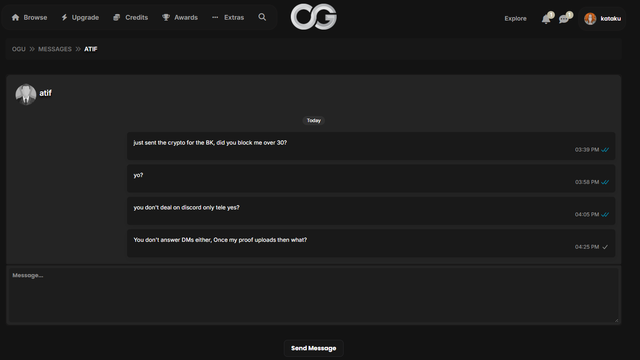
Task: Click the Send Message button
Action: [313, 348]
